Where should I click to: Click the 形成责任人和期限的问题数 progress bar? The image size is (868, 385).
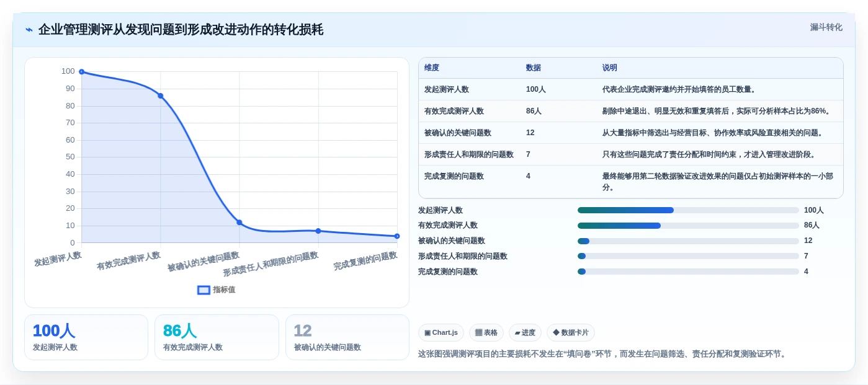688,256
